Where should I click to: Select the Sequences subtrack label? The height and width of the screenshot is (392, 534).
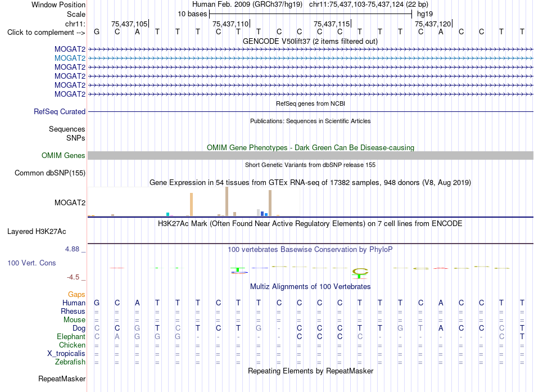67,129
